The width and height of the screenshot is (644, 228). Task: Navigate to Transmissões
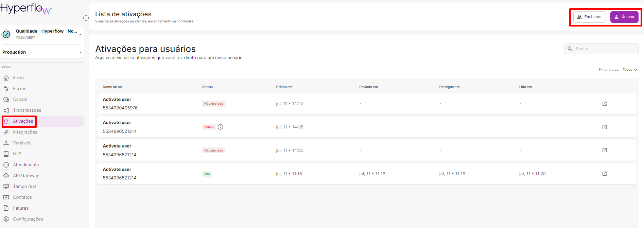point(27,110)
